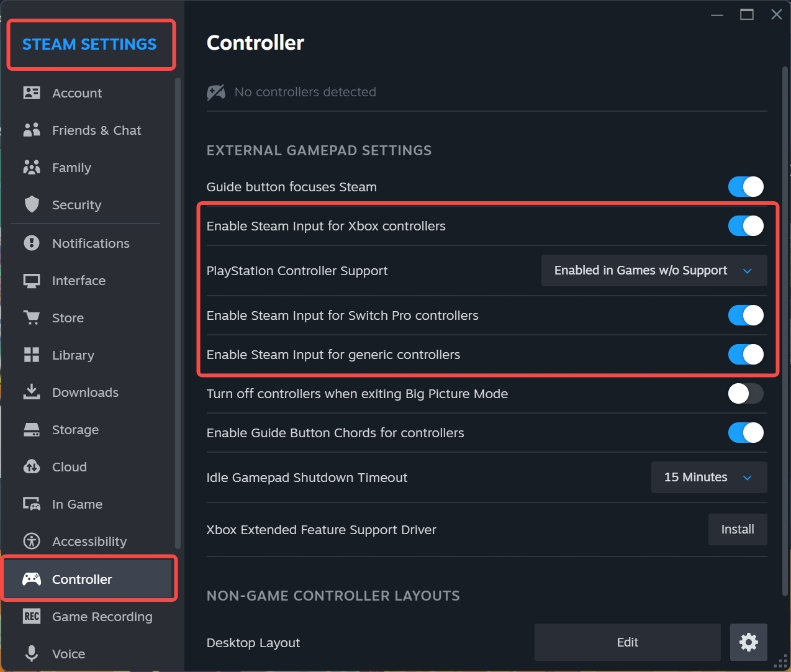
Task: Open the Store cart icon
Action: tap(32, 318)
